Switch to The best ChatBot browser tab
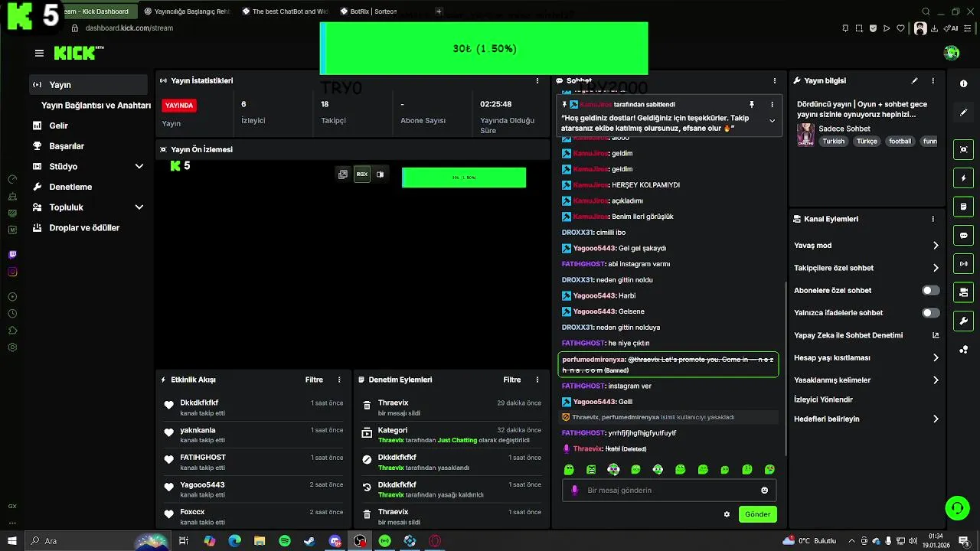The image size is (980, 551). [283, 11]
